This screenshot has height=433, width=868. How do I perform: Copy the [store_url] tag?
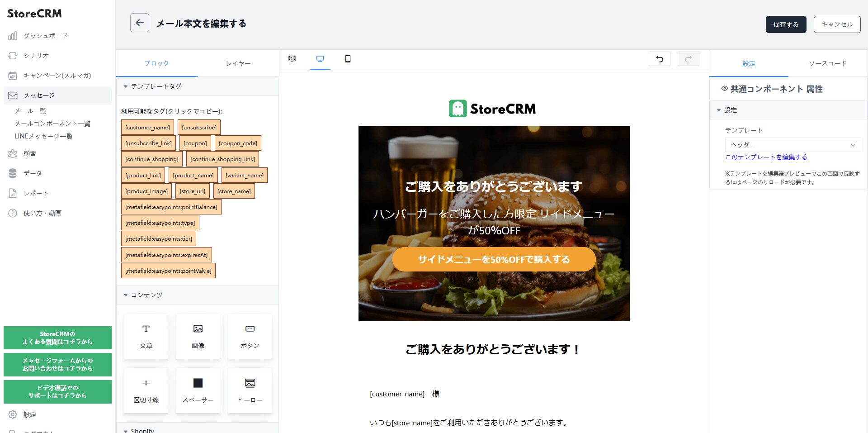(x=193, y=191)
